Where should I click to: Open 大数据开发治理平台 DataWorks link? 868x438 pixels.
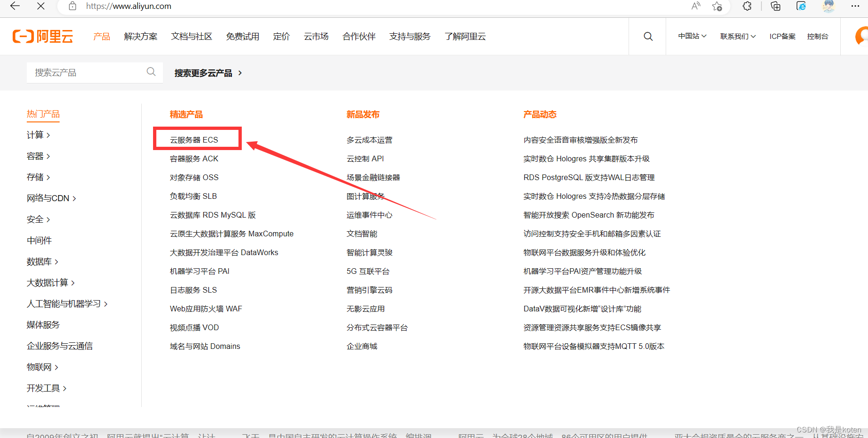224,252
